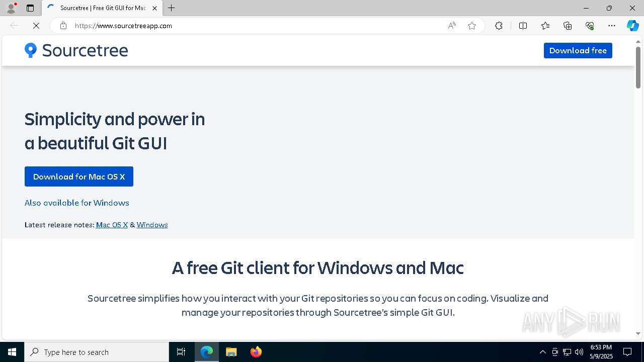Turn on Read aloud icon
This screenshot has height=362, width=644.
[452, 26]
